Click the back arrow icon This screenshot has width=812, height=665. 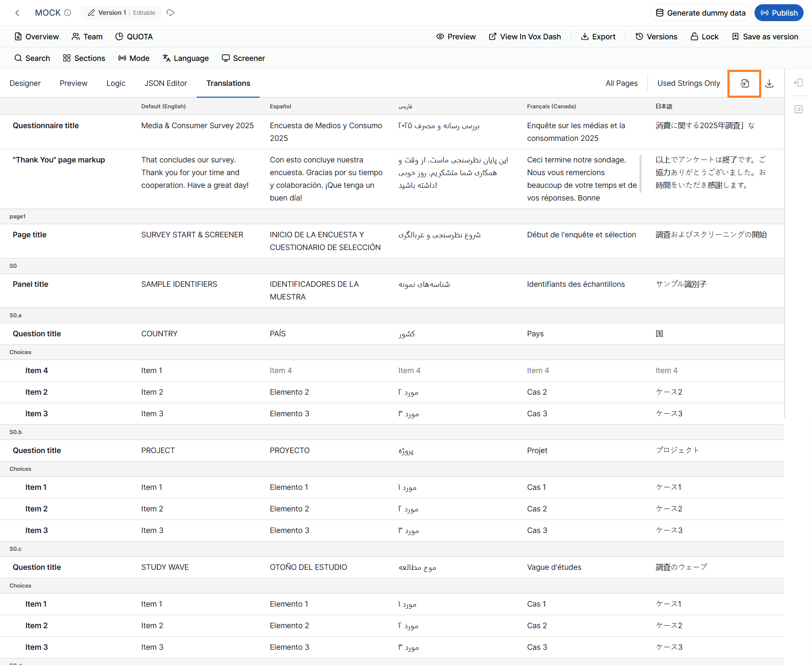point(17,13)
